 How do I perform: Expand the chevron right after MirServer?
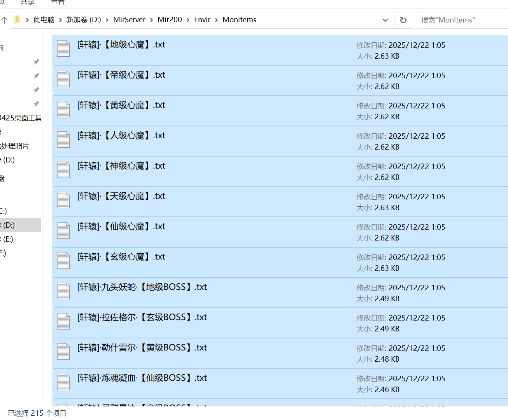pyautogui.click(x=151, y=20)
